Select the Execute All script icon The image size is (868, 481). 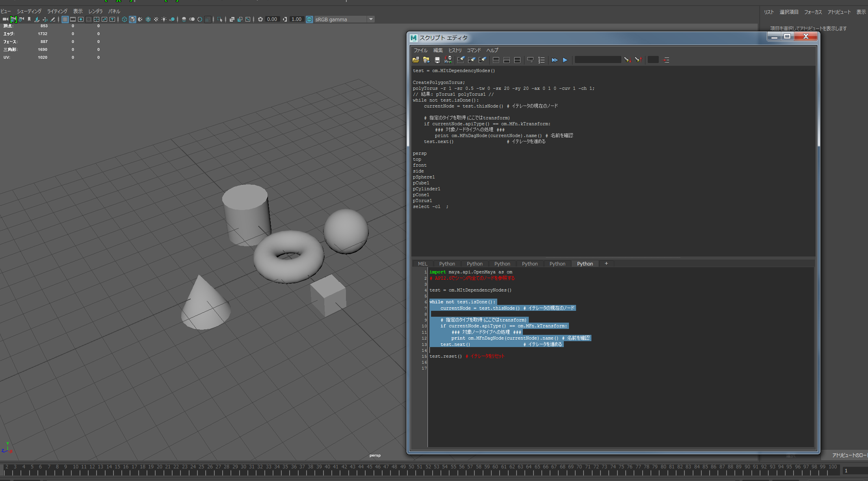(x=555, y=60)
